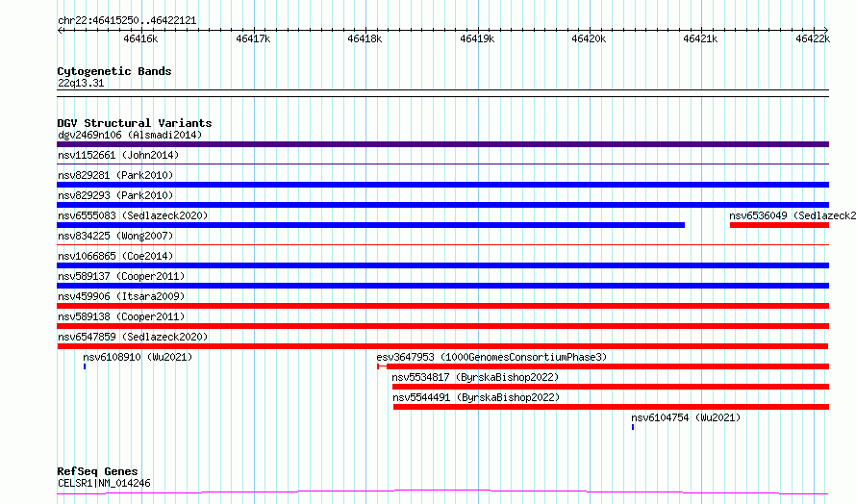Click the chr22:46415250..46422121 coordinates text

pos(127,21)
